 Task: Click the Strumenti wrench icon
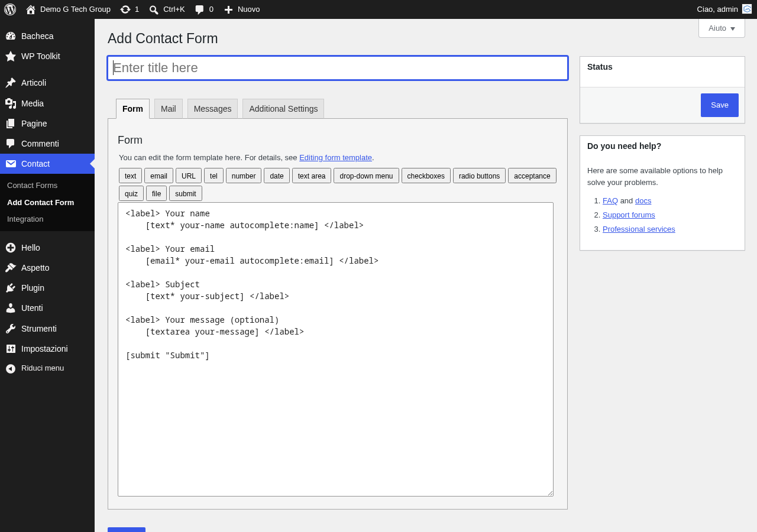[11, 329]
